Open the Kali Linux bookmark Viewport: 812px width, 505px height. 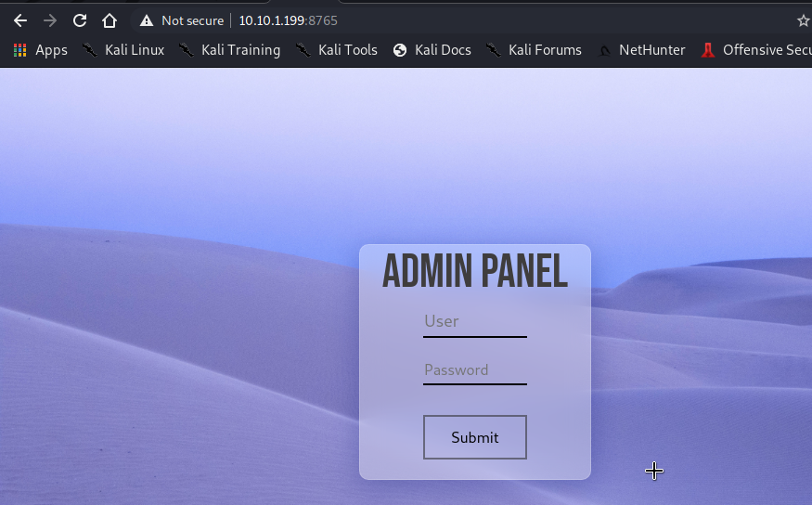pos(135,50)
